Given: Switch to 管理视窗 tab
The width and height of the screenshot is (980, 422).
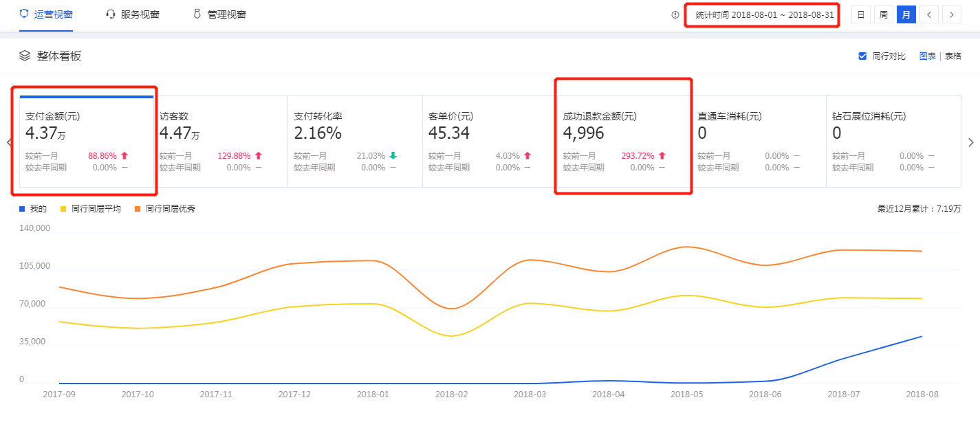Looking at the screenshot, I should pyautogui.click(x=219, y=14).
